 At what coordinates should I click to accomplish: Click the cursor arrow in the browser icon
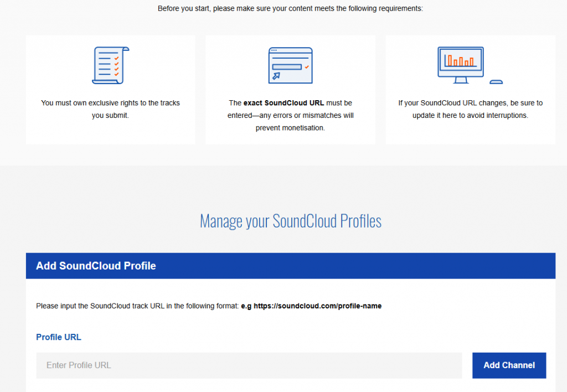(276, 75)
